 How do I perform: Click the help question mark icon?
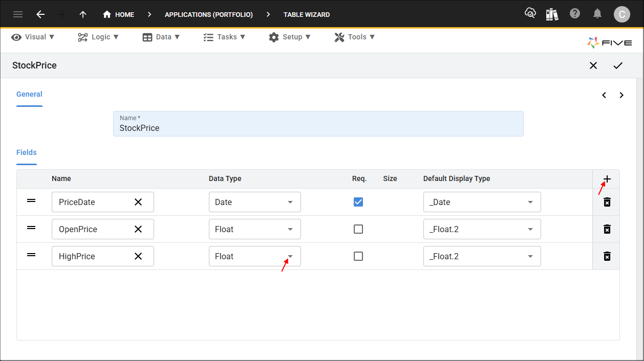pos(575,14)
